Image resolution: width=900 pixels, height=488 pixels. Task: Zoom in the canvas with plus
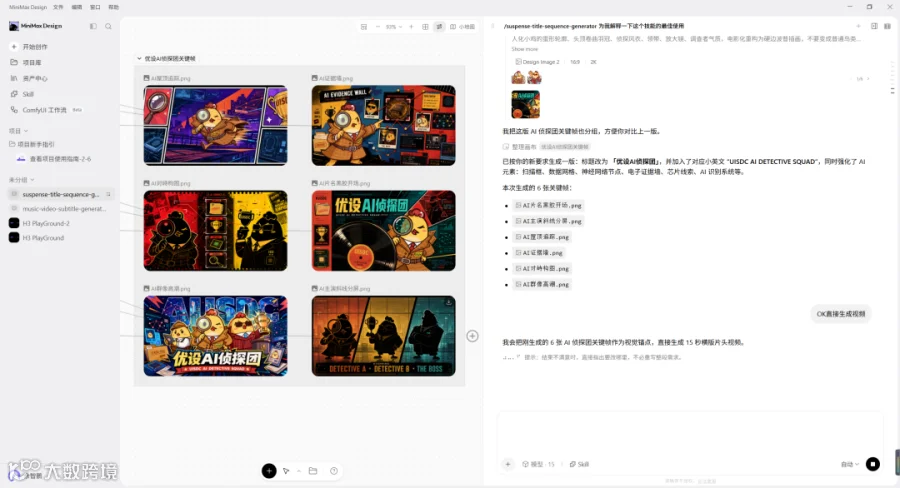click(411, 27)
